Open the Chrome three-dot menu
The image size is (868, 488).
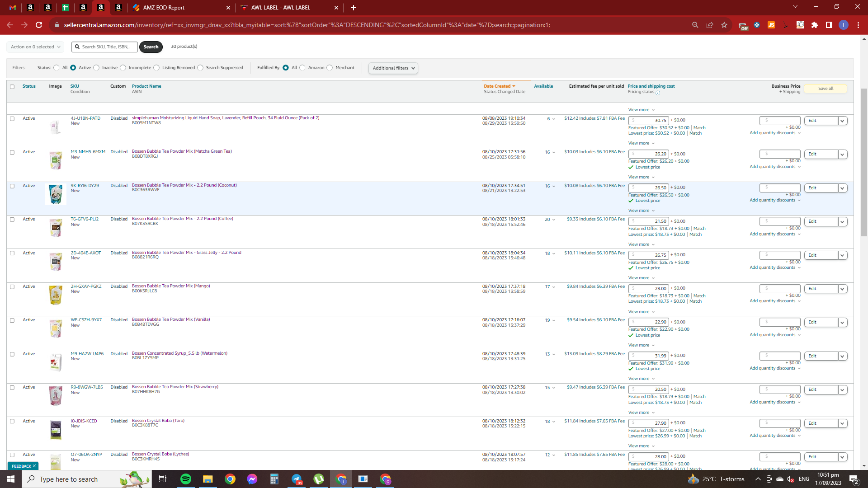pos(858,25)
